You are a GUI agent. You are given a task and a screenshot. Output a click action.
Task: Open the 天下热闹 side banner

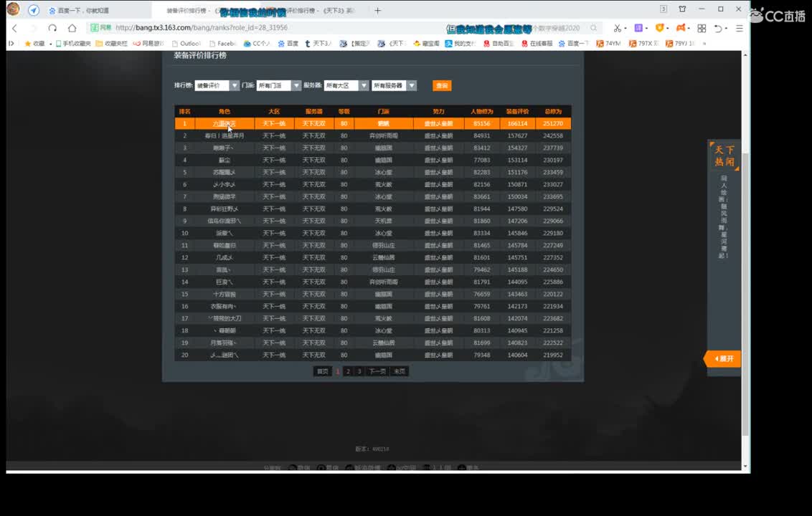pos(724,156)
